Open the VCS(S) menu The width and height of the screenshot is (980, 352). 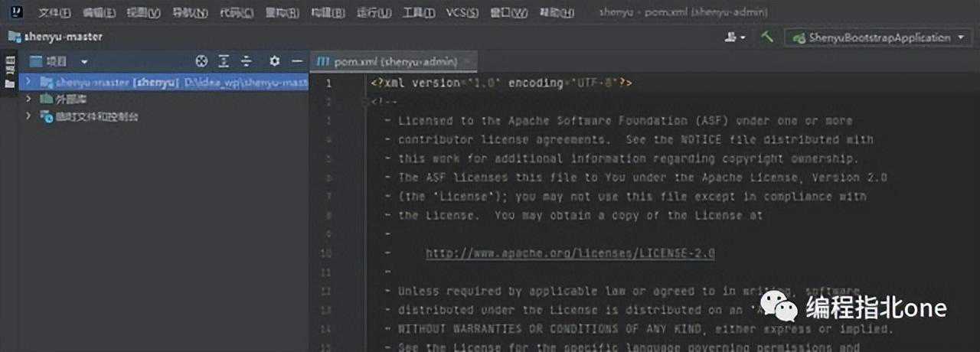462,12
